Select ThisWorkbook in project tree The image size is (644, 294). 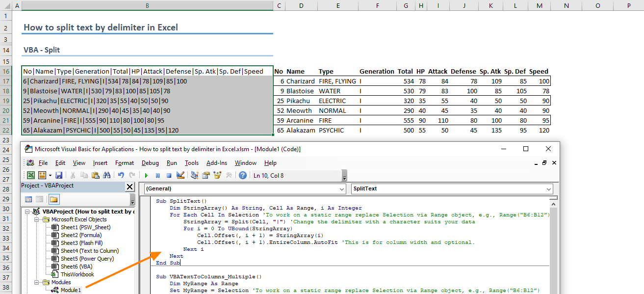tap(77, 274)
